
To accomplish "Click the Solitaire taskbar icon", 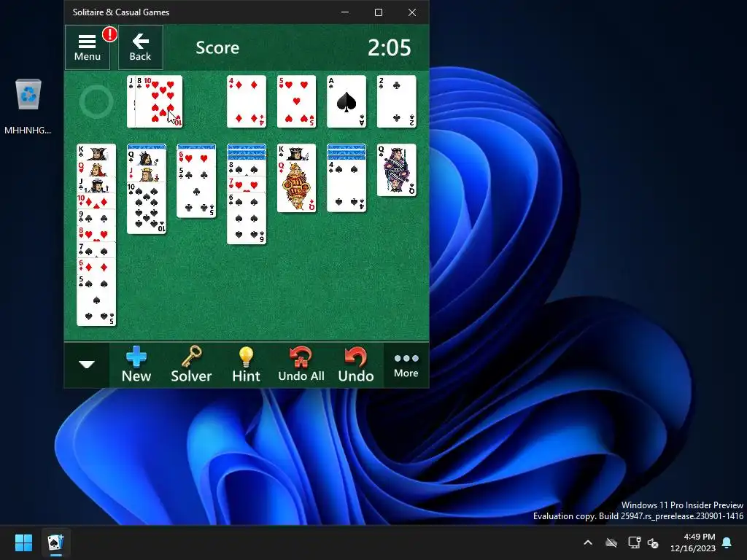I will click(55, 542).
